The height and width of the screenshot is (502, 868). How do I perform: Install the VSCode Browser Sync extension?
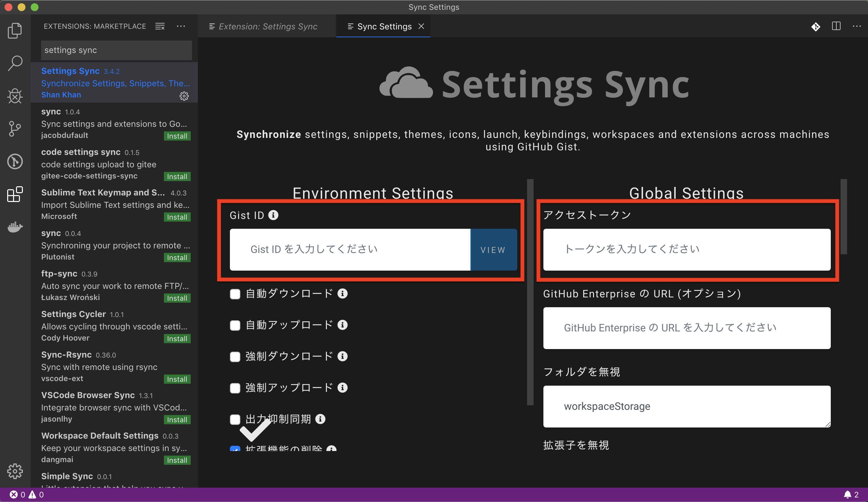tap(177, 420)
